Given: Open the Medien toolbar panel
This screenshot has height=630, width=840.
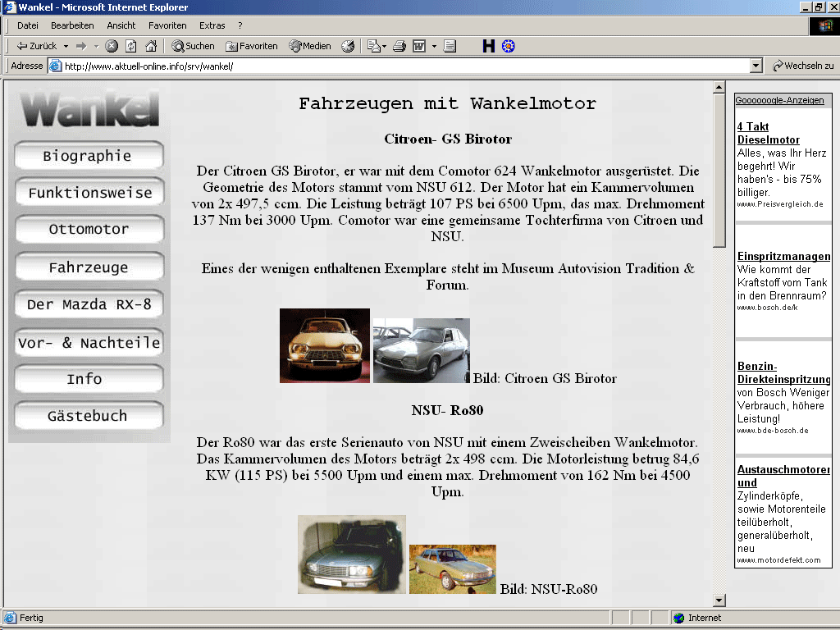Looking at the screenshot, I should click(310, 46).
